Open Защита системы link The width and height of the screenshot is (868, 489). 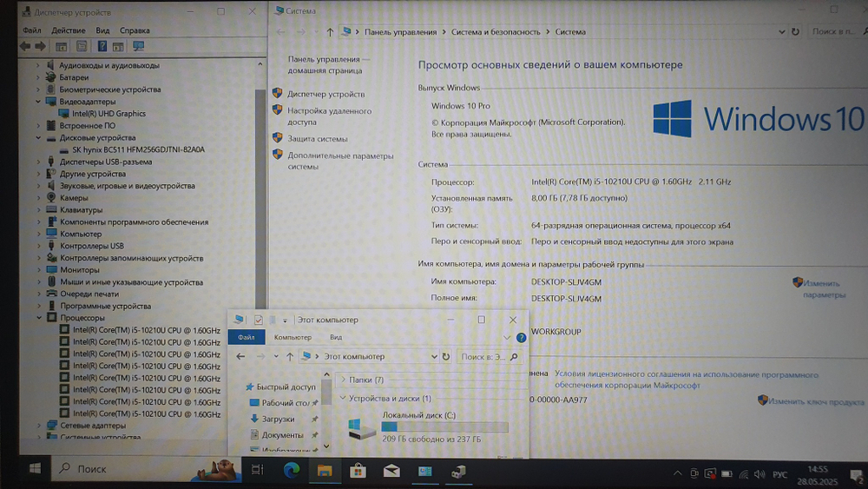coord(317,139)
